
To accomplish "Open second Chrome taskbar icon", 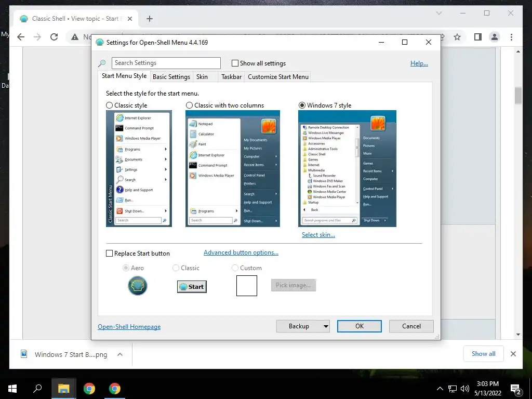I will coord(115,389).
